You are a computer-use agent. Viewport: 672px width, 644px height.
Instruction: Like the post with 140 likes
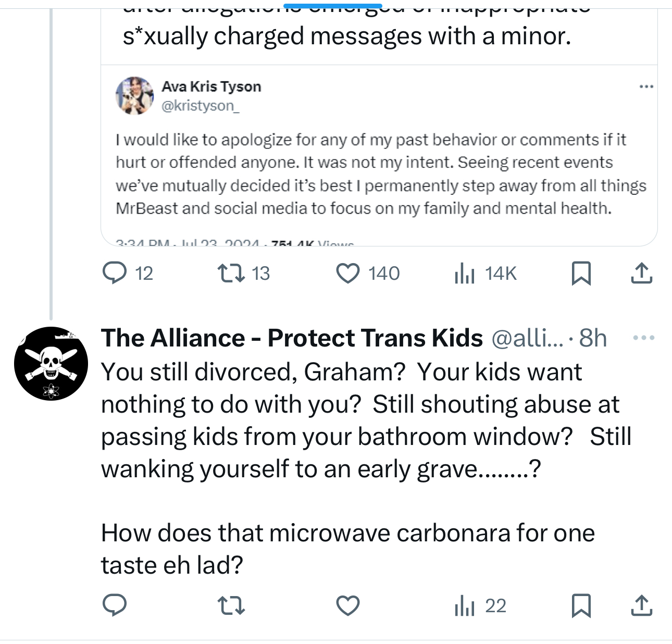(x=347, y=273)
